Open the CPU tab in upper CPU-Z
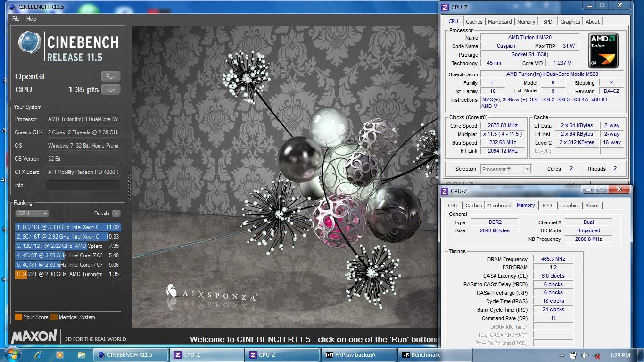Screen dimensions: 644x362 pyautogui.click(x=453, y=21)
